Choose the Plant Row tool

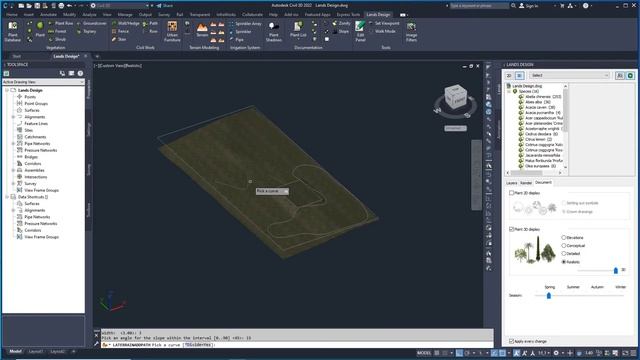click(x=60, y=24)
